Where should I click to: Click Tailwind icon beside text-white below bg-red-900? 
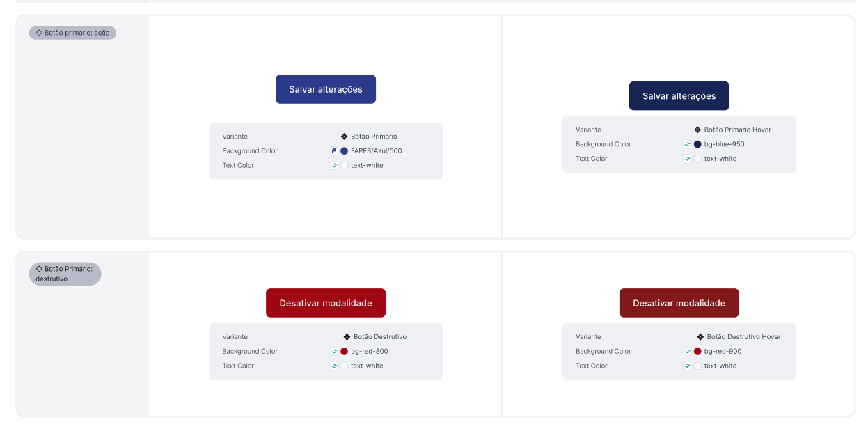[688, 366]
